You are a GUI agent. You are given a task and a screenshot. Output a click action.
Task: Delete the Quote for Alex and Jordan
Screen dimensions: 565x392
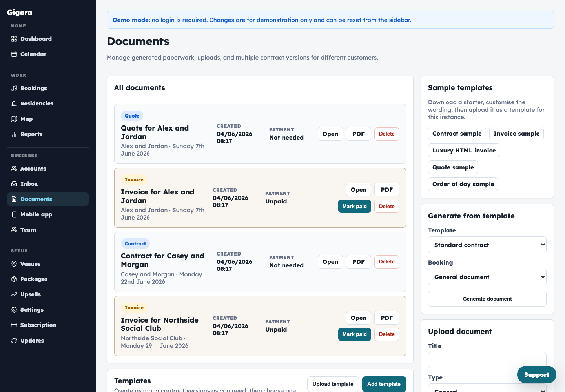click(387, 134)
